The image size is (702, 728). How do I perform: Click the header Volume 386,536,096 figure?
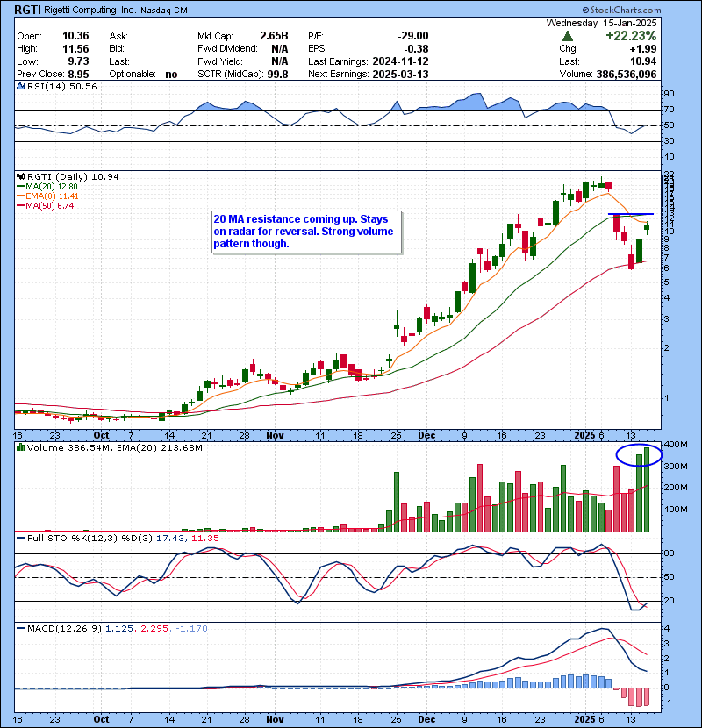pos(627,75)
